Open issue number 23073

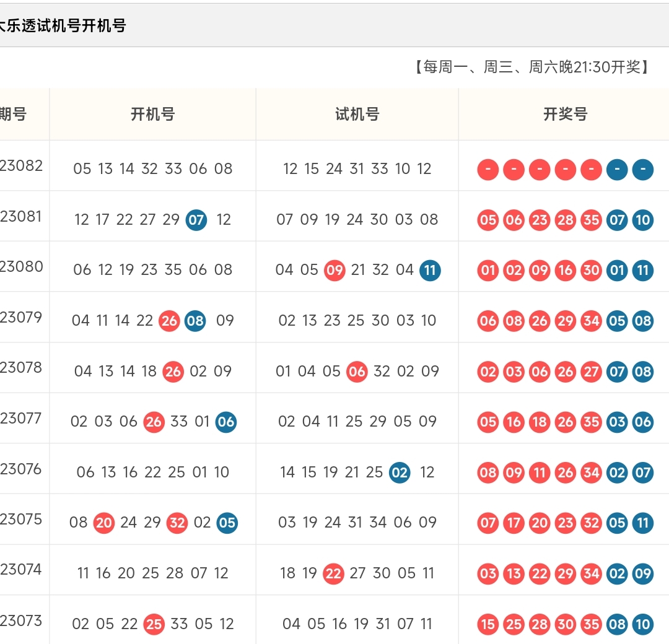[x=21, y=620]
